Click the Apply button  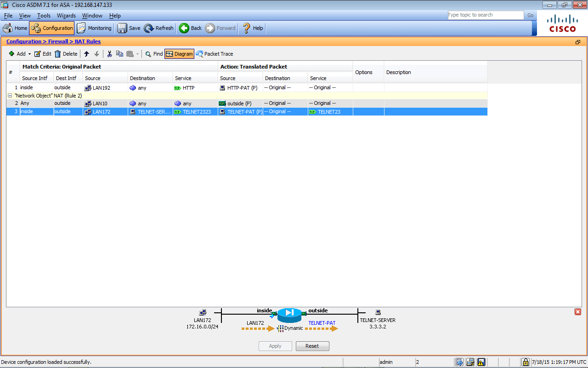[x=275, y=346]
